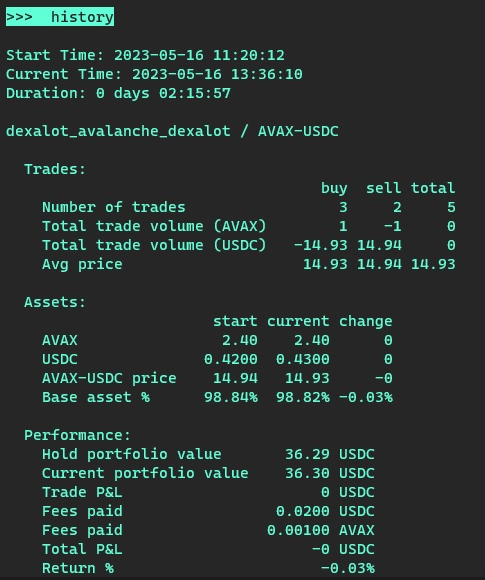Click the Return % value -0.03%

coord(348,568)
